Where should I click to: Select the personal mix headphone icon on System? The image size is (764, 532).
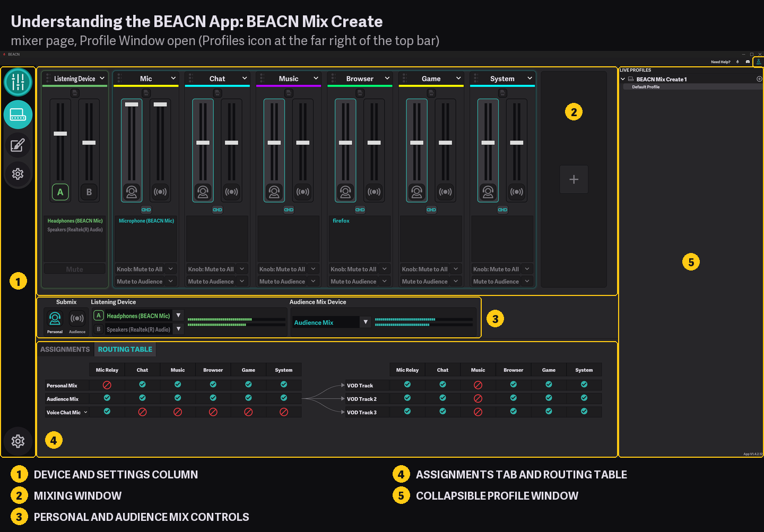pyautogui.click(x=488, y=192)
